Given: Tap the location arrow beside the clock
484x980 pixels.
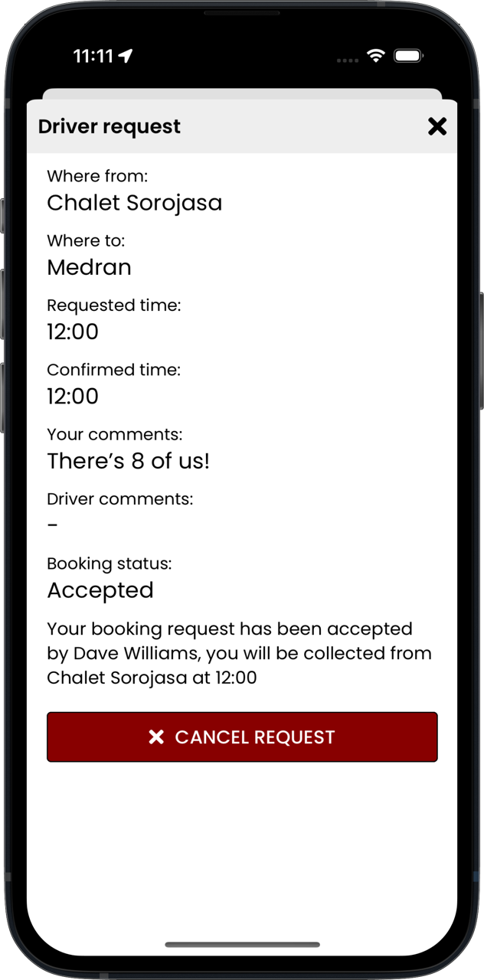Looking at the screenshot, I should click(126, 56).
